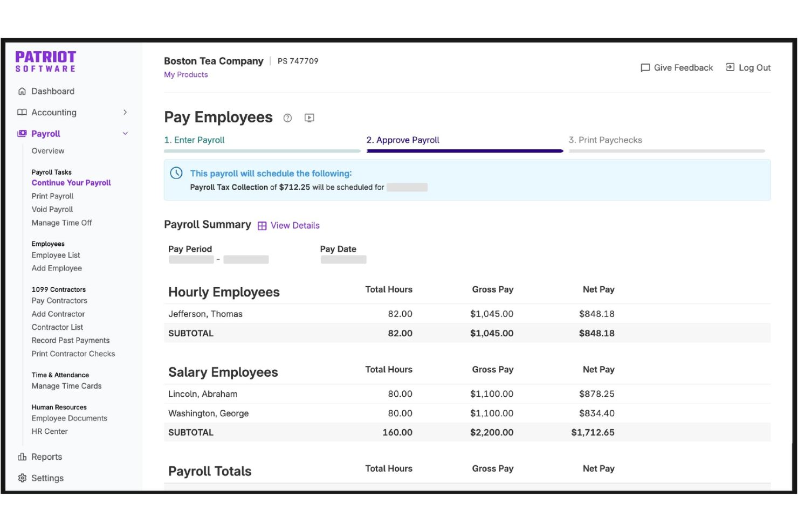Click Washington, George employee row
Viewport: 798px width, 532px height.
pos(467,413)
